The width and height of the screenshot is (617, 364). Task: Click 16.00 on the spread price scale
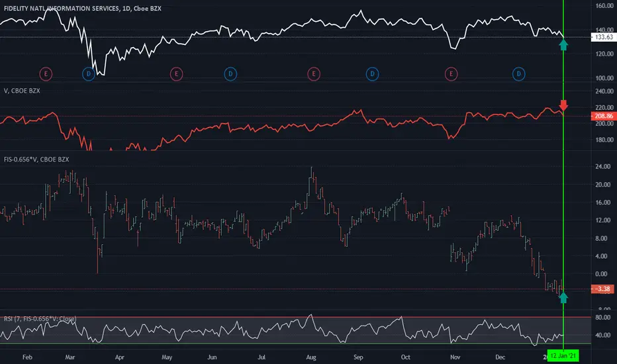point(603,203)
